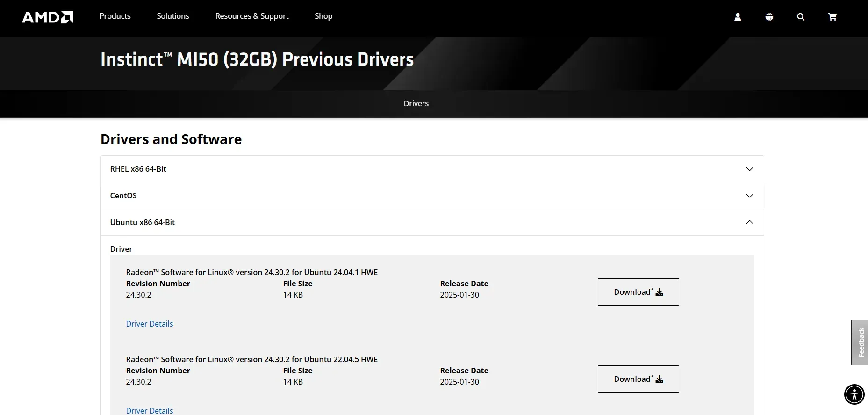Open Resources & Support menu
Screen dimensions: 868x415
pos(252,16)
